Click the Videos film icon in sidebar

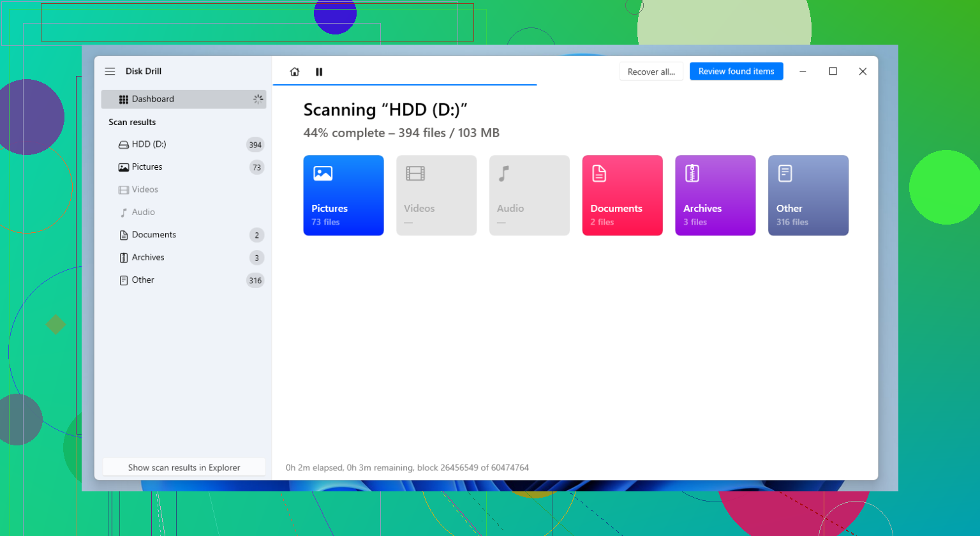124,190
